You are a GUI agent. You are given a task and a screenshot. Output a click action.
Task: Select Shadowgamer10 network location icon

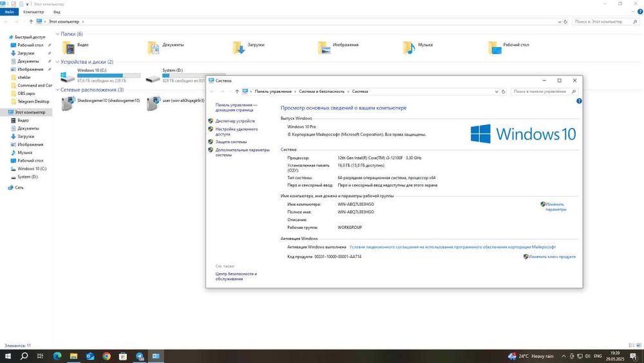(68, 103)
